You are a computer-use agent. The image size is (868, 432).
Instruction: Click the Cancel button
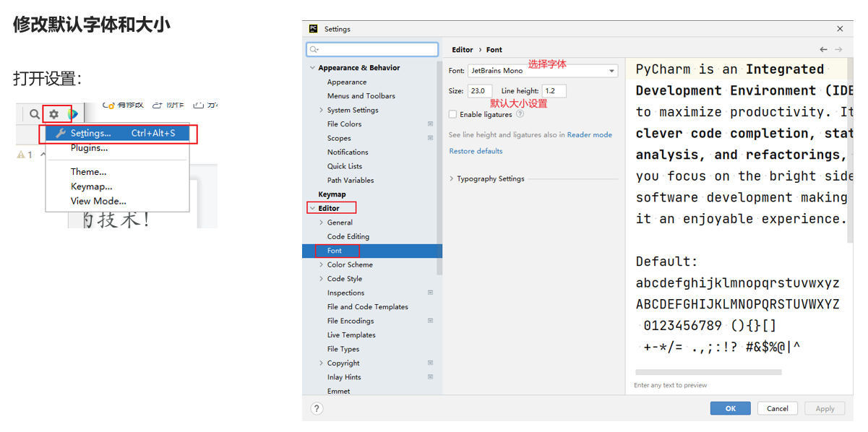point(778,408)
